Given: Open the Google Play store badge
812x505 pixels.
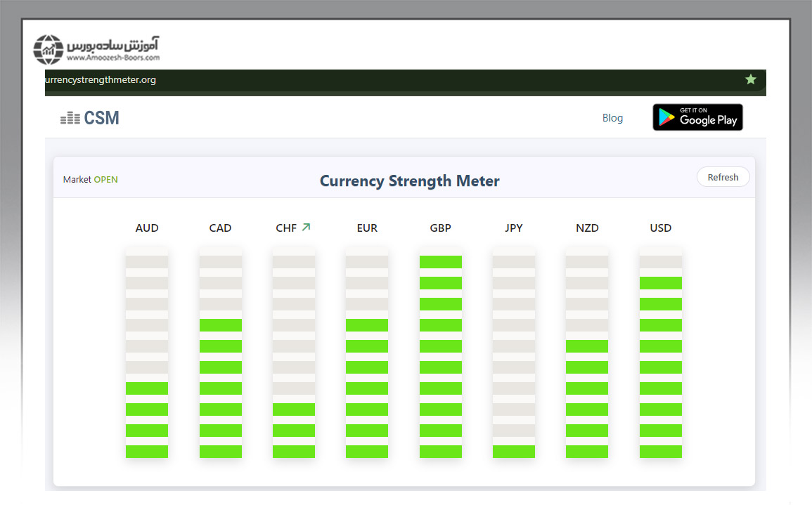Looking at the screenshot, I should coord(697,117).
